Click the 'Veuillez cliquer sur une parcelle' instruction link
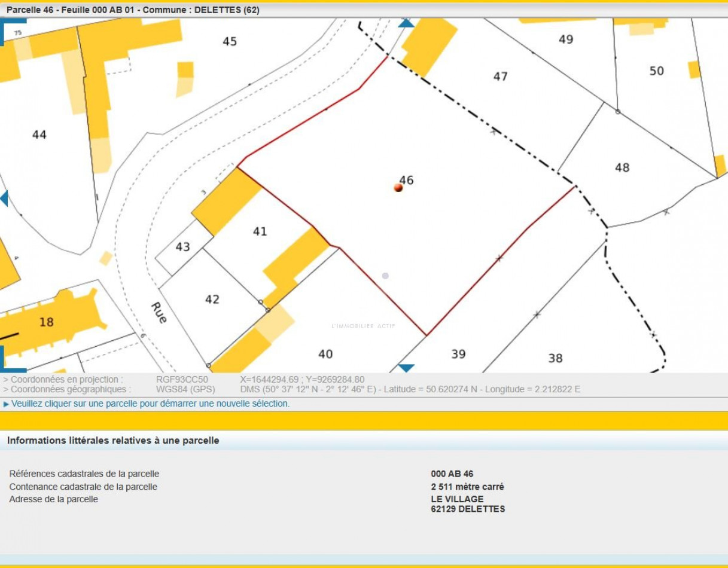 point(150,404)
